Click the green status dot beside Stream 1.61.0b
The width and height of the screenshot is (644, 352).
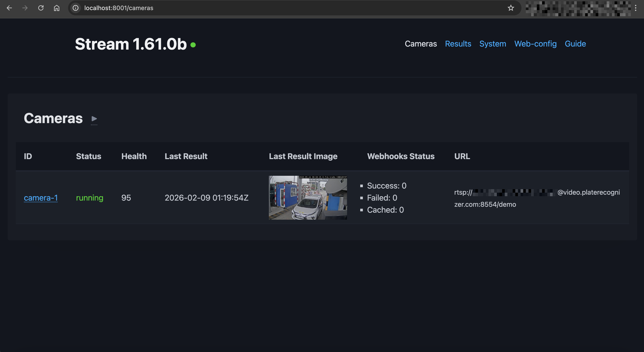pos(193,45)
